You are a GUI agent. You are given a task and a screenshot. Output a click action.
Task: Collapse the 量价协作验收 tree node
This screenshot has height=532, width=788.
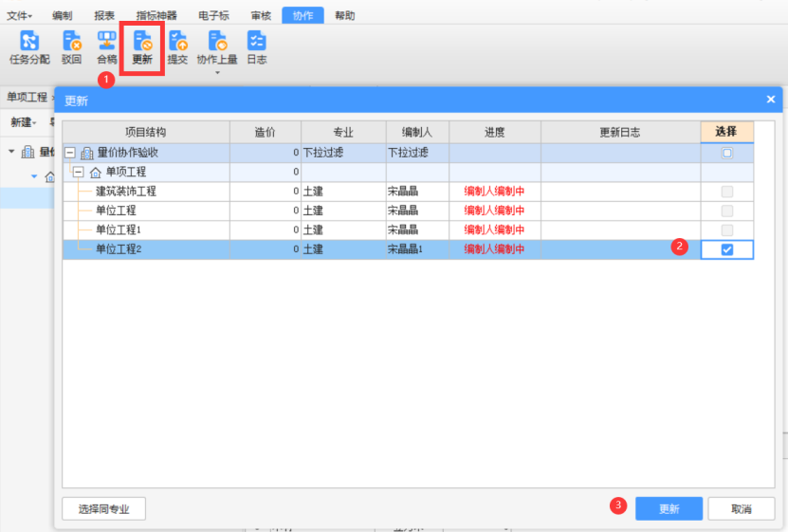(x=70, y=153)
